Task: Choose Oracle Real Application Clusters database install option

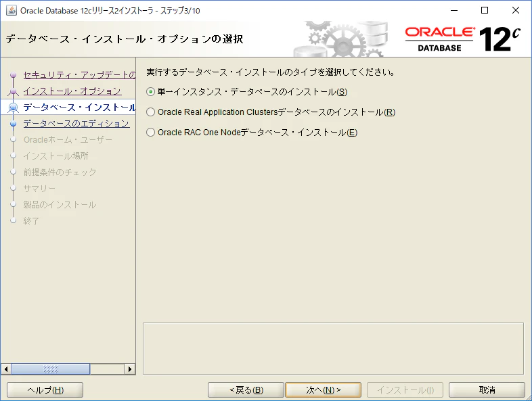Action: pyautogui.click(x=151, y=112)
